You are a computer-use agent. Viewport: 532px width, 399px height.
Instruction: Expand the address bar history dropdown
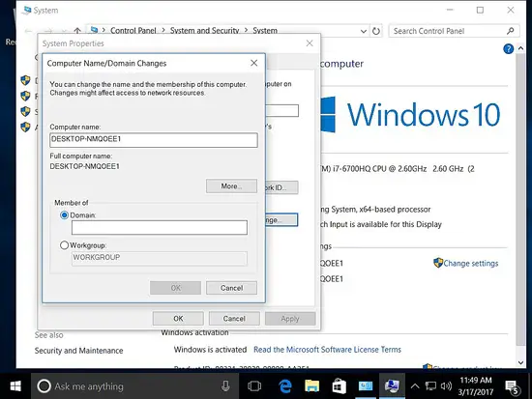(x=364, y=31)
